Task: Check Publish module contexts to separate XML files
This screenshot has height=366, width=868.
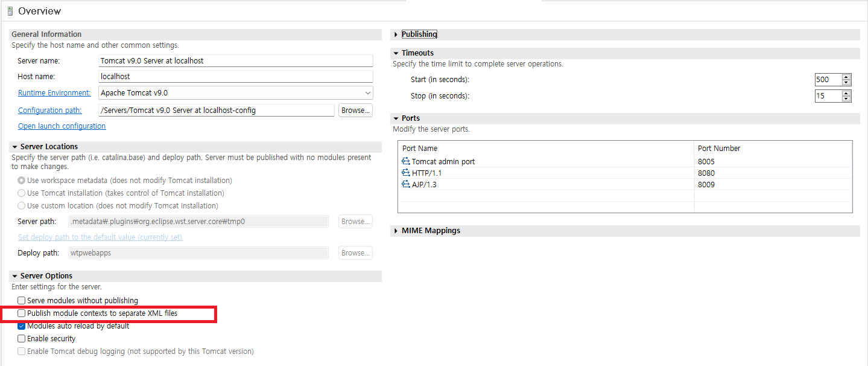Action: (22, 313)
